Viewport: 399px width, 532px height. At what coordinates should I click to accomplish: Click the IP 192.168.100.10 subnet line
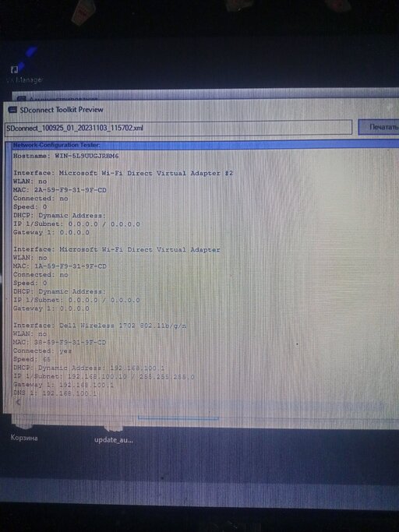(104, 377)
